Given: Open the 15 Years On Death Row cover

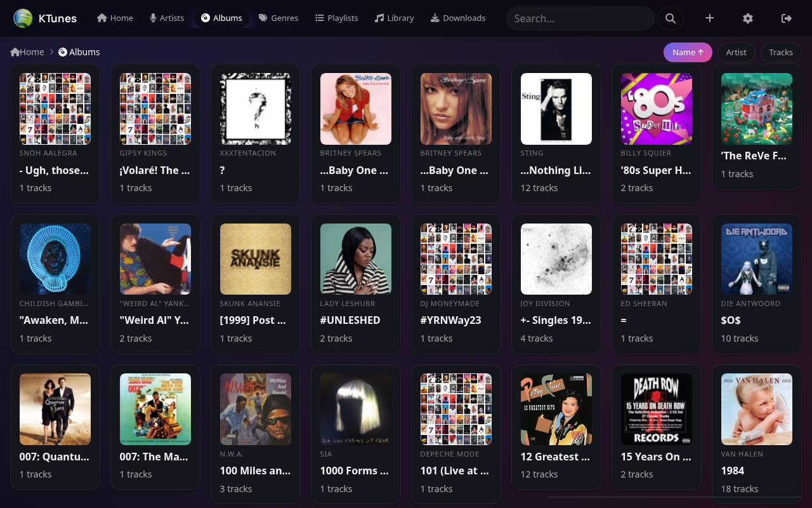Looking at the screenshot, I should point(657,410).
